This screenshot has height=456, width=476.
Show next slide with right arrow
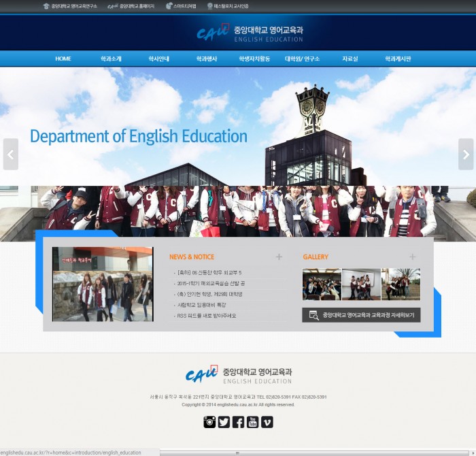point(465,154)
